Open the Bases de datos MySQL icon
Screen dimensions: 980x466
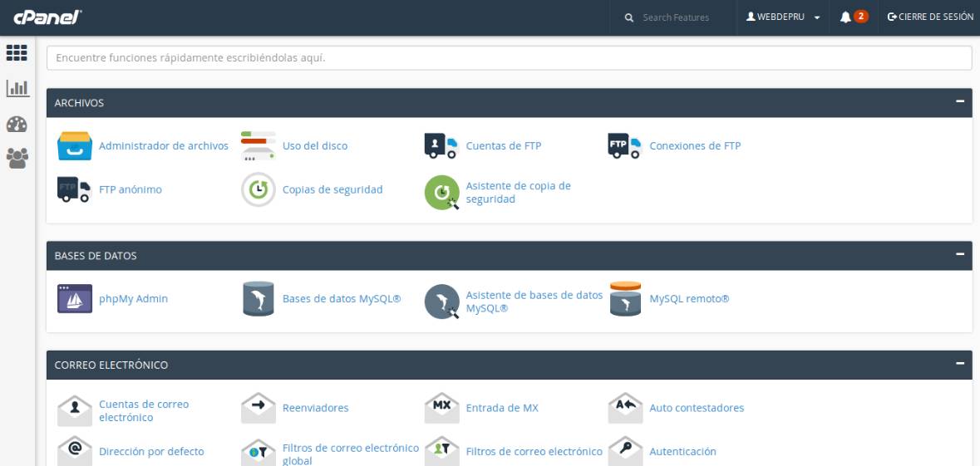coord(257,299)
